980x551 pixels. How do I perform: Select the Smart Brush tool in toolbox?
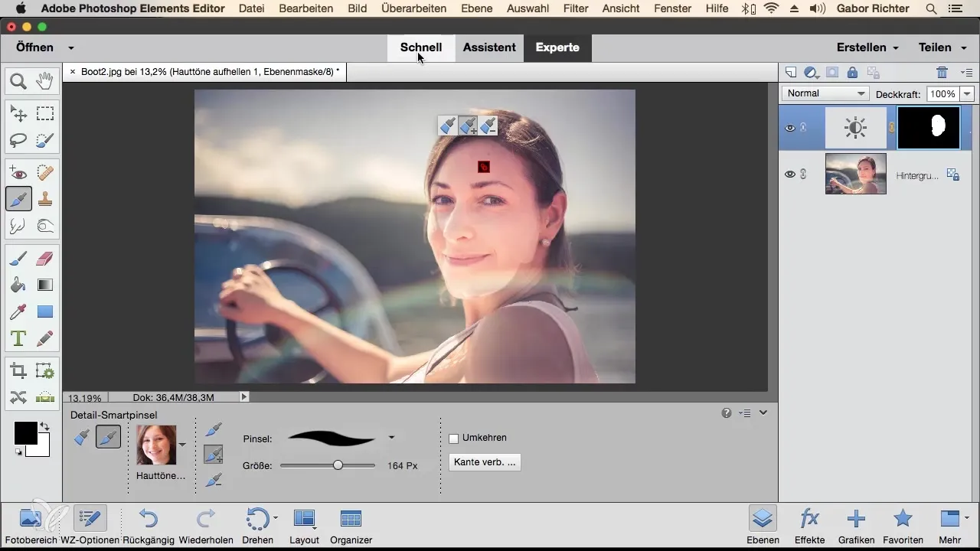18,199
